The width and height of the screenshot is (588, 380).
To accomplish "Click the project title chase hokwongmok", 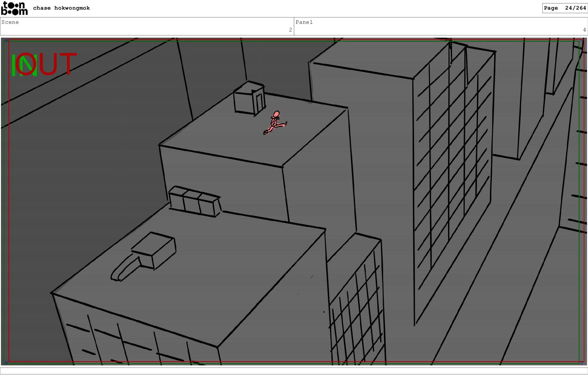I will pos(61,8).
